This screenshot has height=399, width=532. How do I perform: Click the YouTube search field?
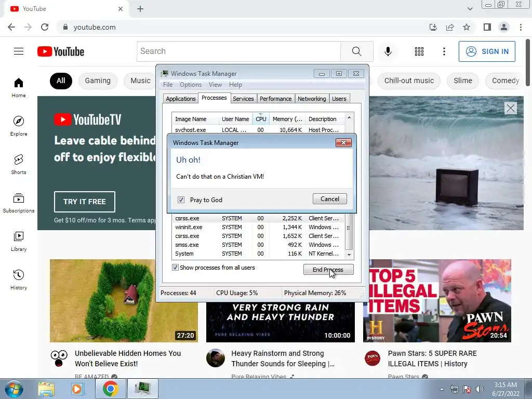238,51
